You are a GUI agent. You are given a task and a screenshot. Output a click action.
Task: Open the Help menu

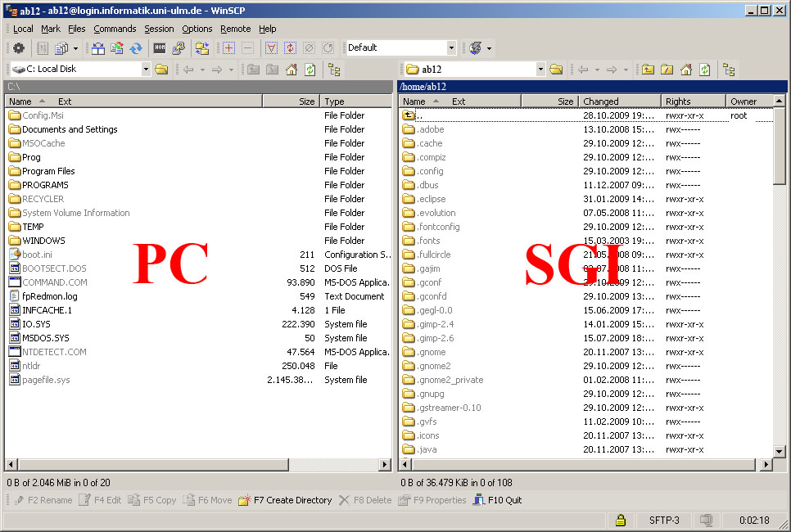tap(268, 29)
